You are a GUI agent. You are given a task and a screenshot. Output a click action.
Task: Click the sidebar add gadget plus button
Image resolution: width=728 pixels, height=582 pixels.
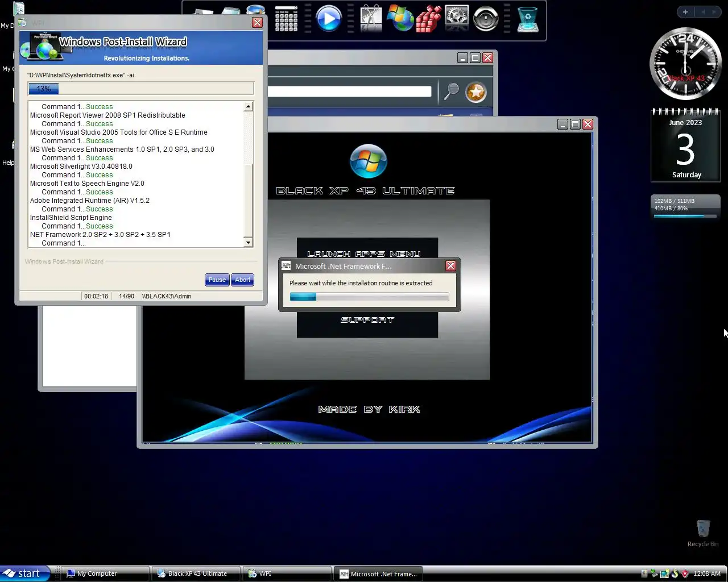685,12
